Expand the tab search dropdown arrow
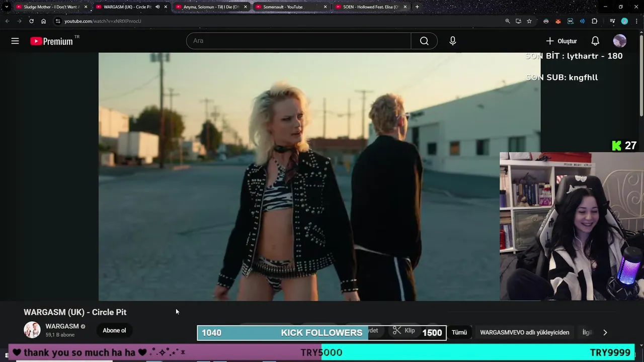This screenshot has height=362, width=644. click(7, 7)
